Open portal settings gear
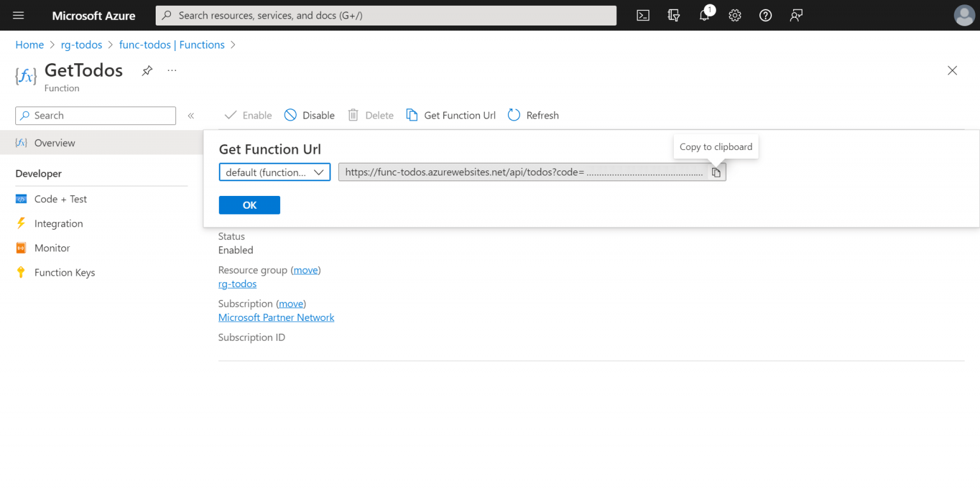Viewport: 980px width, 499px height. 734,15
